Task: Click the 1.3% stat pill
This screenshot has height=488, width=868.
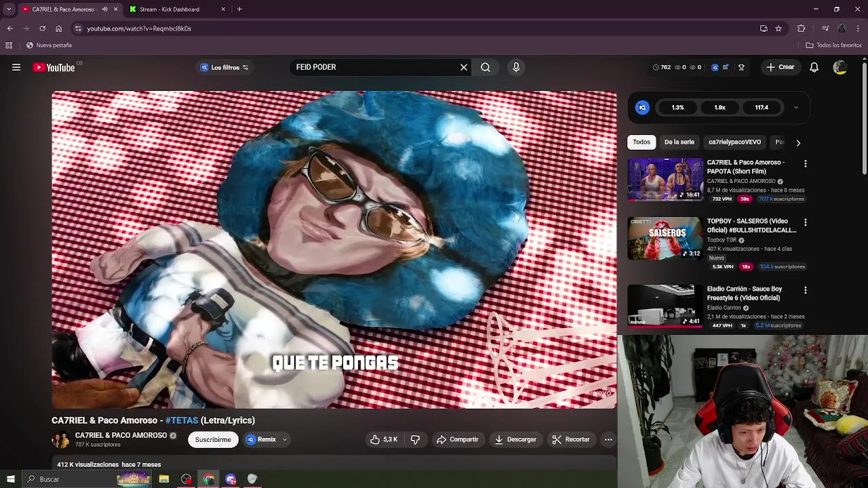Action: click(x=677, y=107)
